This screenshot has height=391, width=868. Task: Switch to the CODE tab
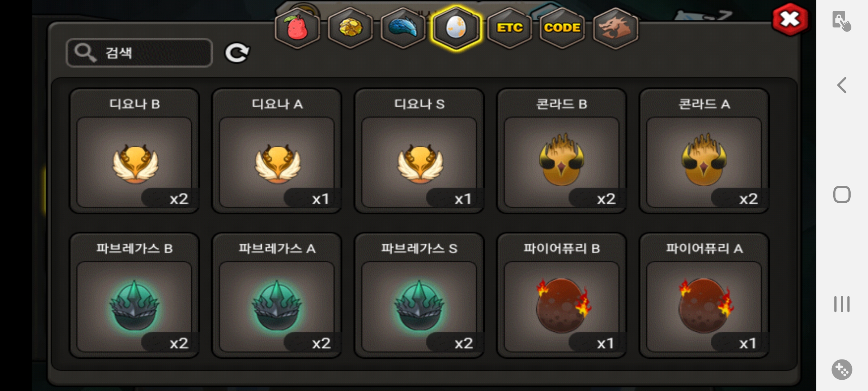tap(562, 28)
